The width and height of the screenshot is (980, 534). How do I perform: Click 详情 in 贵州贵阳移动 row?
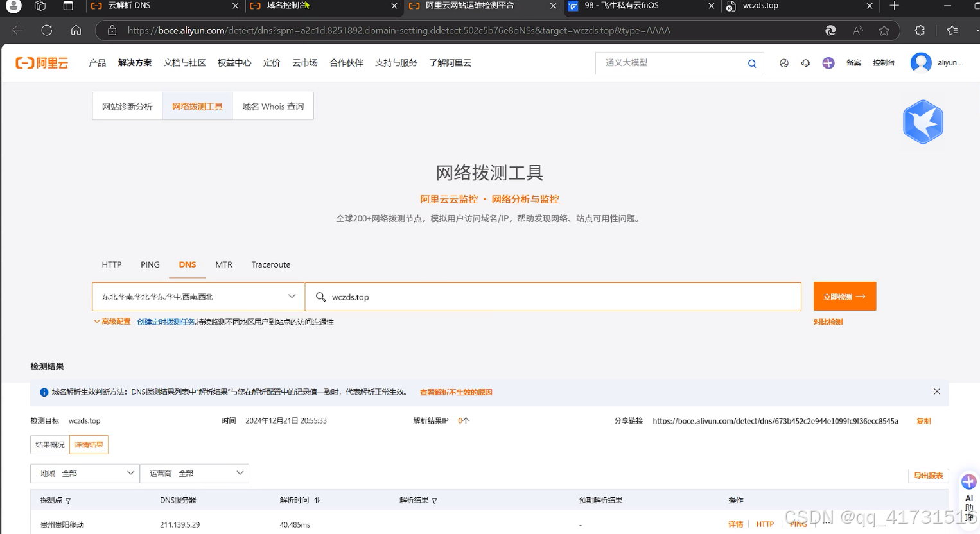(736, 524)
